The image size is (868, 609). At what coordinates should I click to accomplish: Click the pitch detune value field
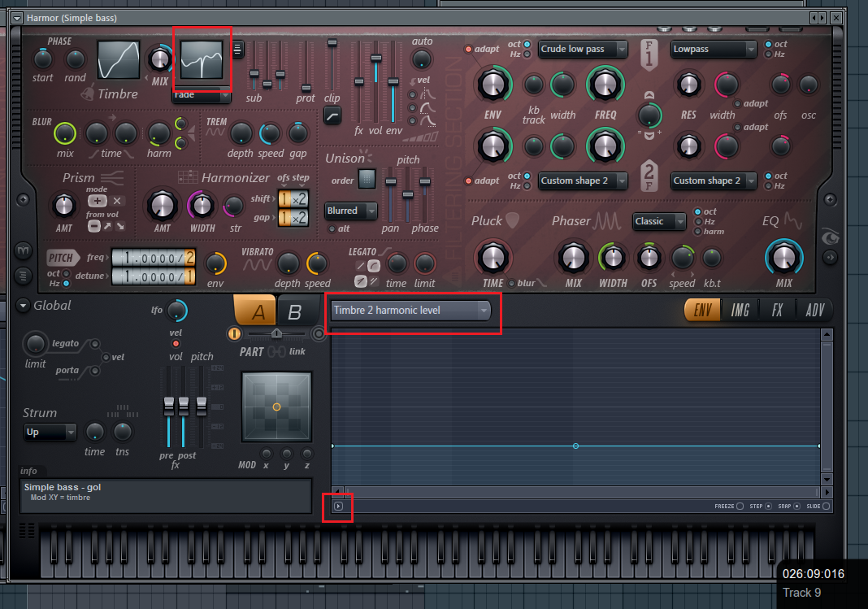154,276
